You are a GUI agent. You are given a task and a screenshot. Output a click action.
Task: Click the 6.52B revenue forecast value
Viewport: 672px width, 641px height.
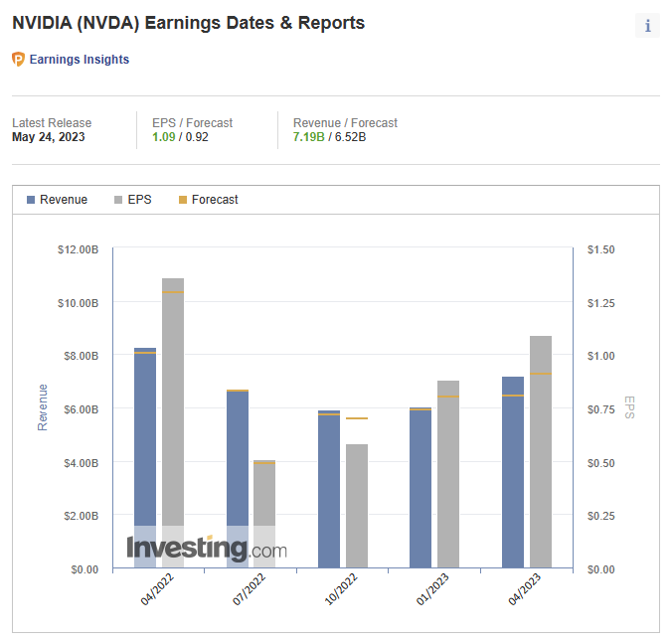pyautogui.click(x=350, y=137)
